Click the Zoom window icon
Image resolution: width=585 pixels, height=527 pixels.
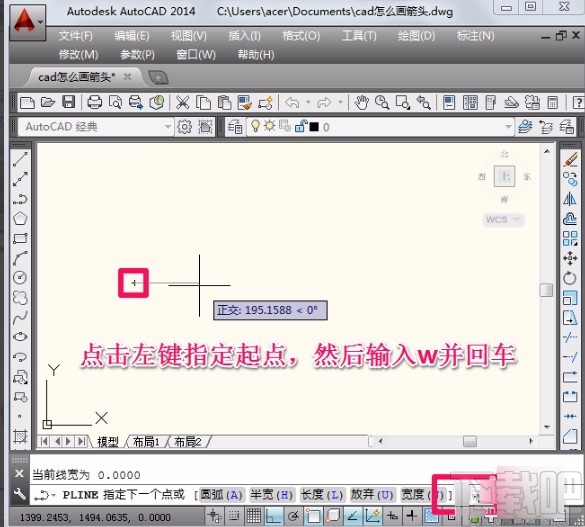[x=403, y=102]
